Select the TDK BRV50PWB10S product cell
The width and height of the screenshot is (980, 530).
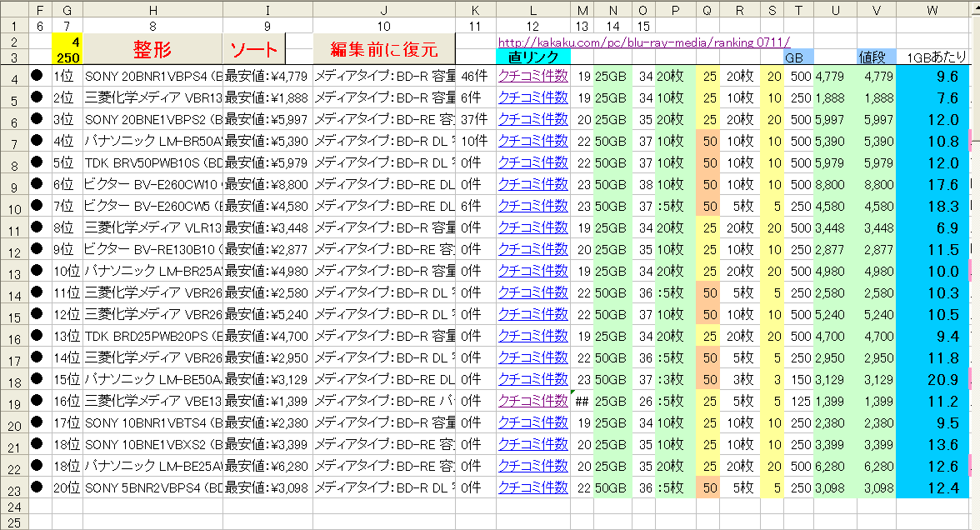tap(152, 162)
